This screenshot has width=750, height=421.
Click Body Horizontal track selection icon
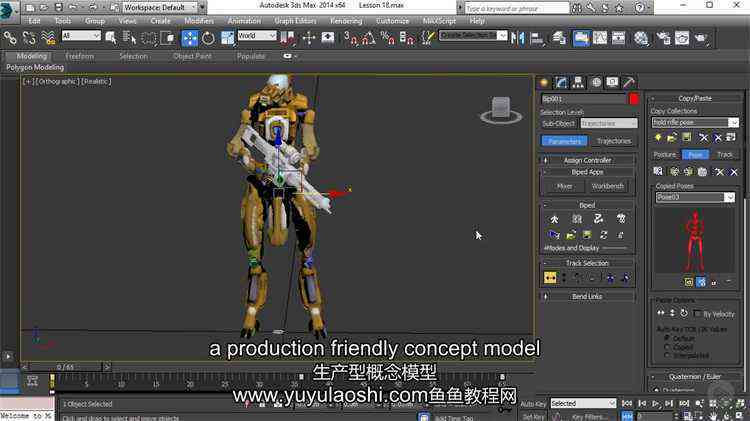pos(550,277)
